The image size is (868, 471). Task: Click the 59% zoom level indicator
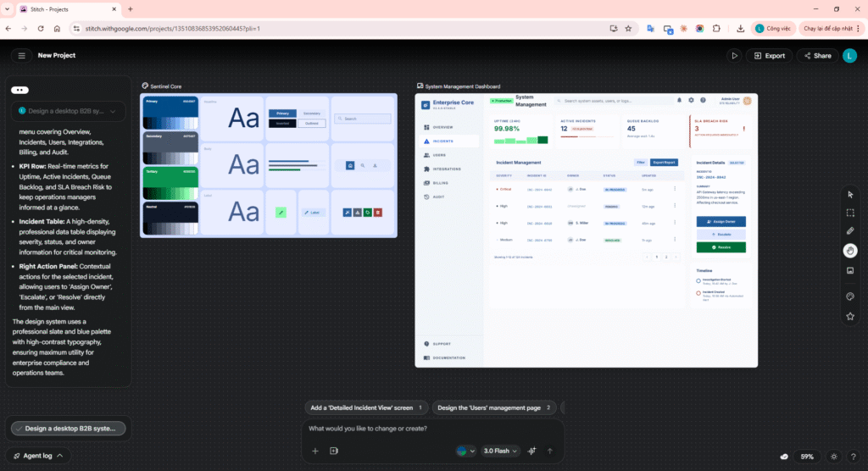pyautogui.click(x=807, y=457)
